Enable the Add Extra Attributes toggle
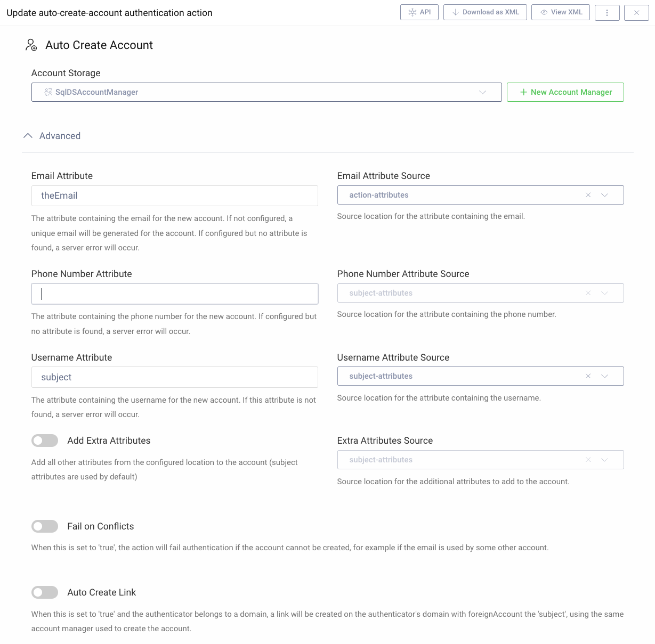The image size is (655, 644). coord(45,441)
